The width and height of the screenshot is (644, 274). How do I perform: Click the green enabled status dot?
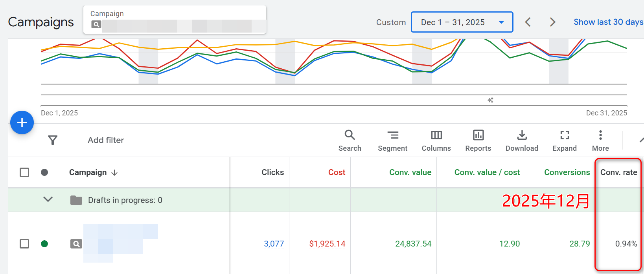tap(44, 244)
